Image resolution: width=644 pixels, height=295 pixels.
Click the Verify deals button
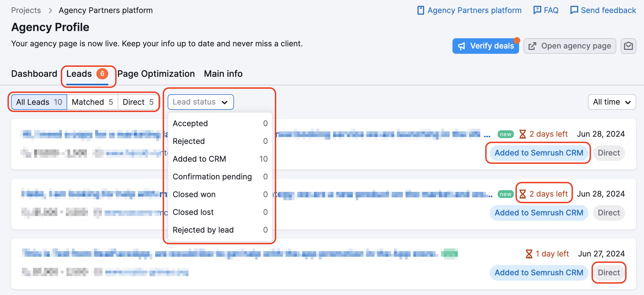(485, 46)
